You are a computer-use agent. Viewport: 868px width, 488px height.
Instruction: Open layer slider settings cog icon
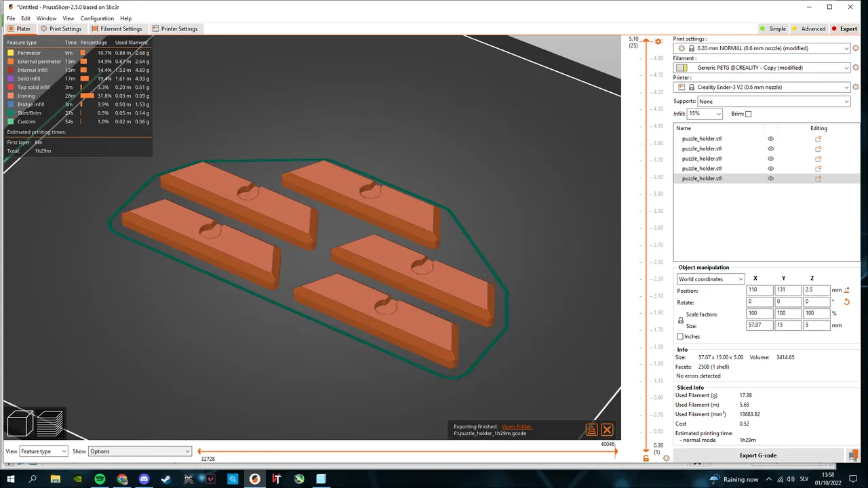point(666,459)
